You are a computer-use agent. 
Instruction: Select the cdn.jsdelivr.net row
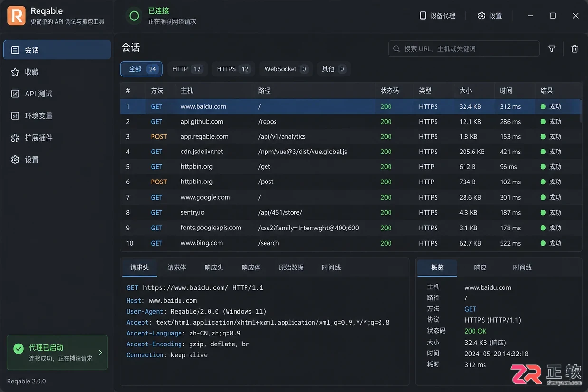pyautogui.click(x=351, y=152)
